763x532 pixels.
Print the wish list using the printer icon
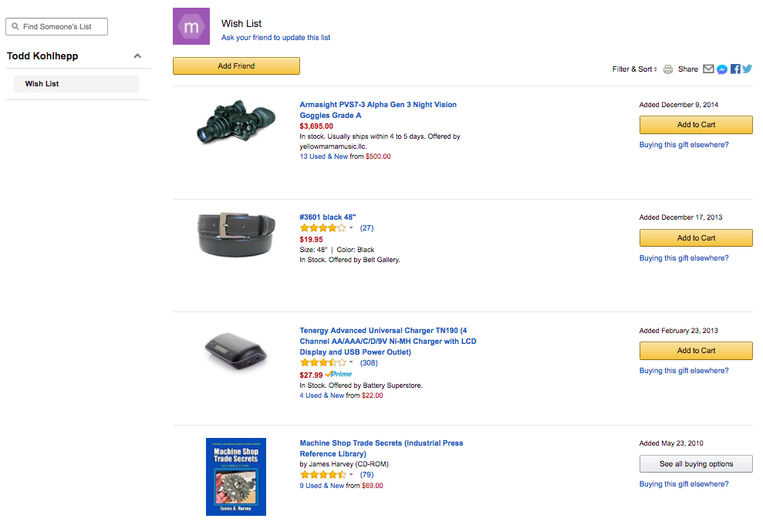tap(667, 69)
